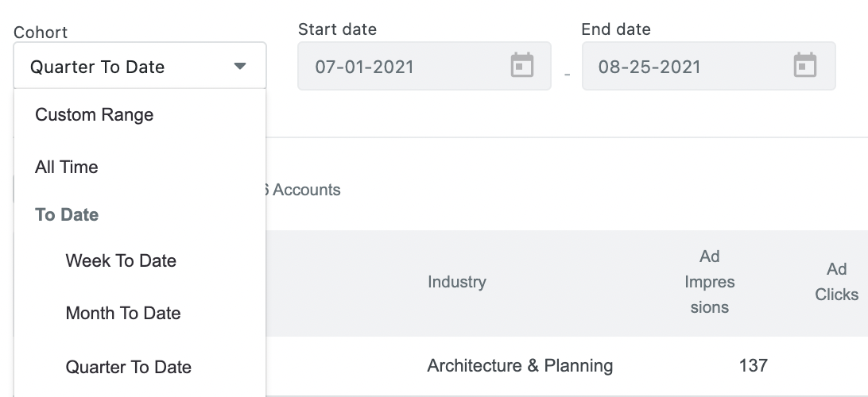Click the Cohort field label
This screenshot has width=868, height=397.
point(41,33)
